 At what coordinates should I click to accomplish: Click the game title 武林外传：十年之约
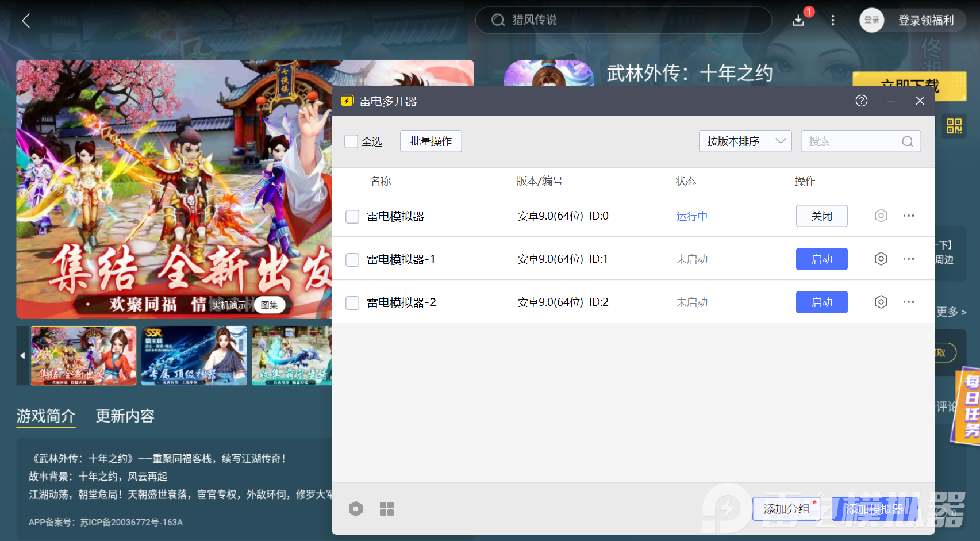point(690,73)
